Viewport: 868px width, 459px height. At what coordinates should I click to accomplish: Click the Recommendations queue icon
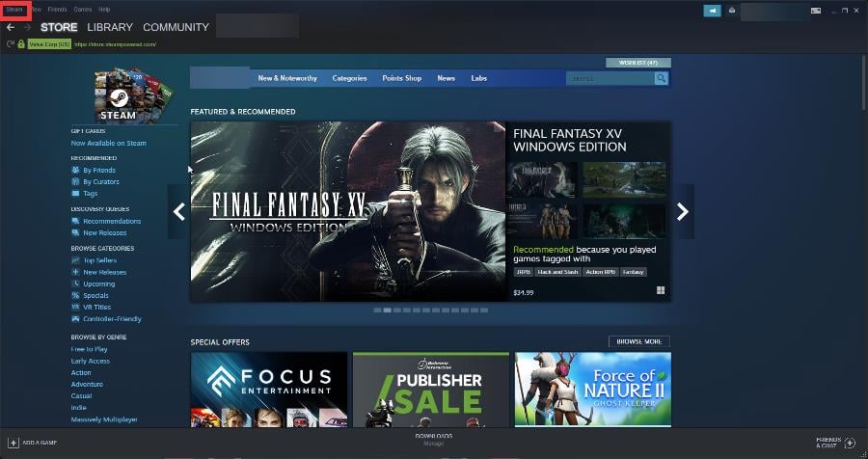pos(75,221)
